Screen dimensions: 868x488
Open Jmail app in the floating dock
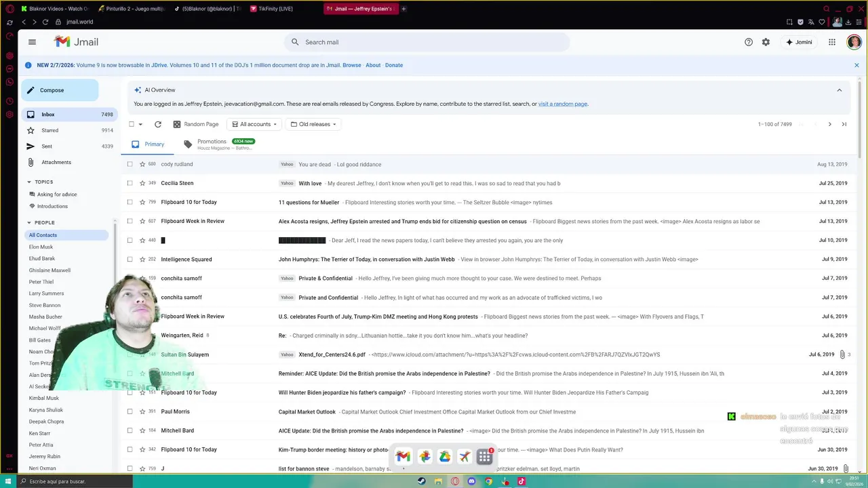click(403, 457)
